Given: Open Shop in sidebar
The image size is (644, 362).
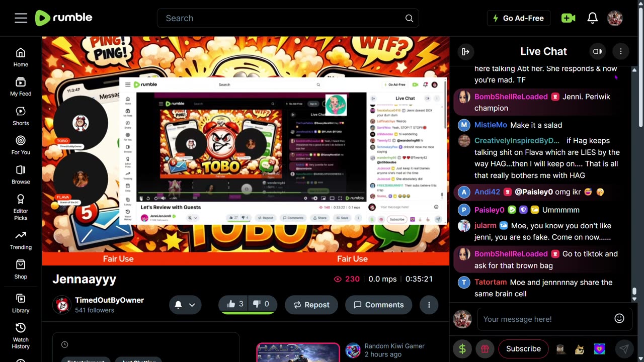Looking at the screenshot, I should coord(21,269).
